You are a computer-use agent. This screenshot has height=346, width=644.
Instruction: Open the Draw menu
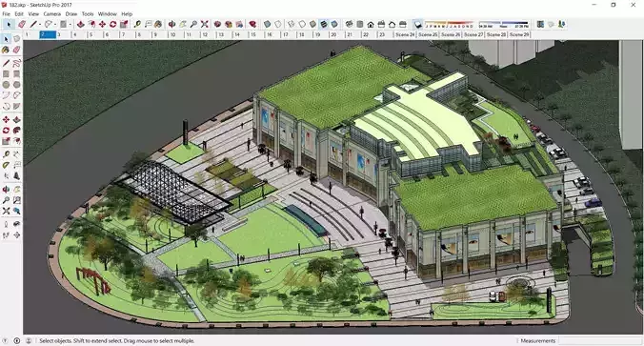pos(71,14)
